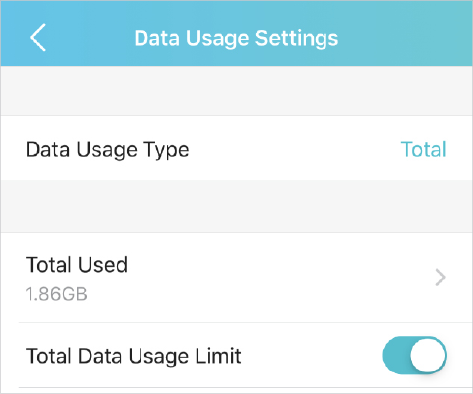This screenshot has height=394, width=473.
Task: Open Total Used details via chevron
Action: click(x=440, y=278)
